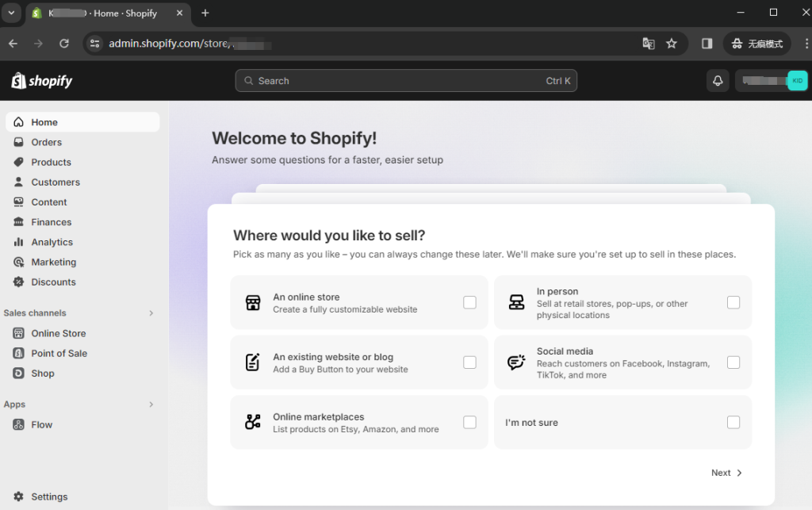The width and height of the screenshot is (812, 510).
Task: Open browser menu three dots
Action: pos(806,44)
